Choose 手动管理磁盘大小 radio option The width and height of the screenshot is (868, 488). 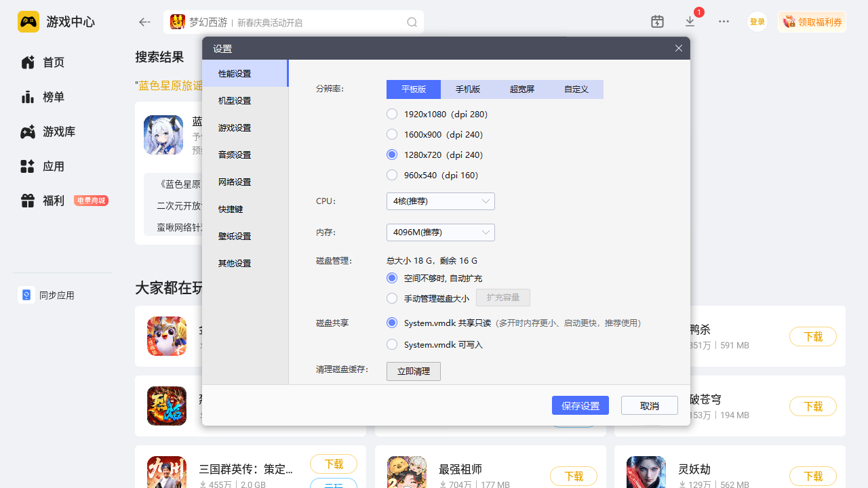pyautogui.click(x=392, y=298)
